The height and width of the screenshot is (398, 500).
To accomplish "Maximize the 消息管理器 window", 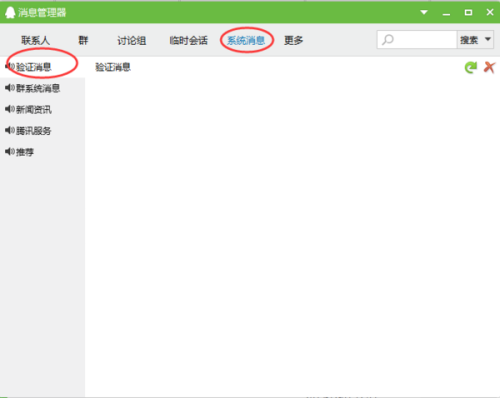I will (x=468, y=12).
